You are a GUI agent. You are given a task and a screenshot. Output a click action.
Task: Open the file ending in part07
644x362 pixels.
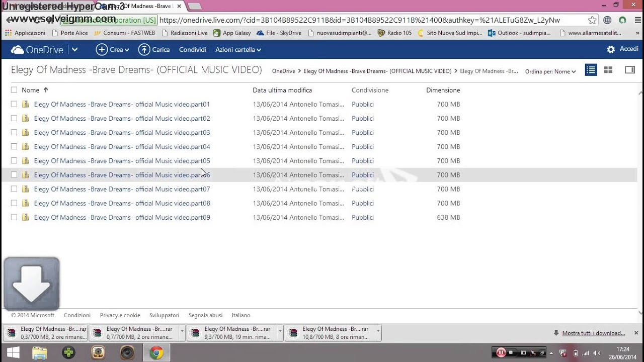[x=122, y=189]
